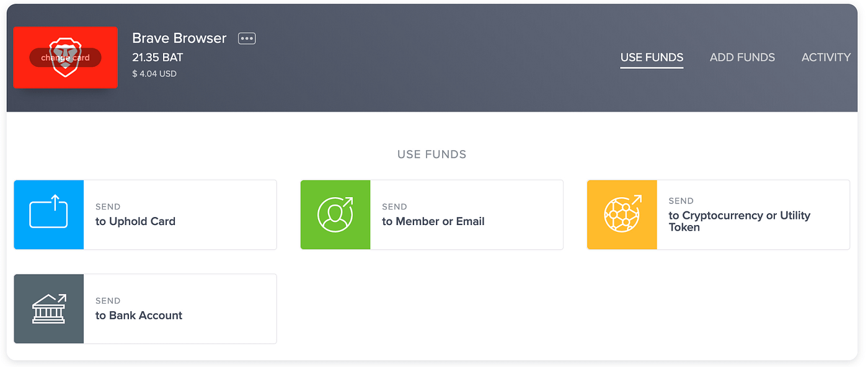The width and height of the screenshot is (868, 367).
Task: Click the 21.35 BAT balance
Action: 157,58
